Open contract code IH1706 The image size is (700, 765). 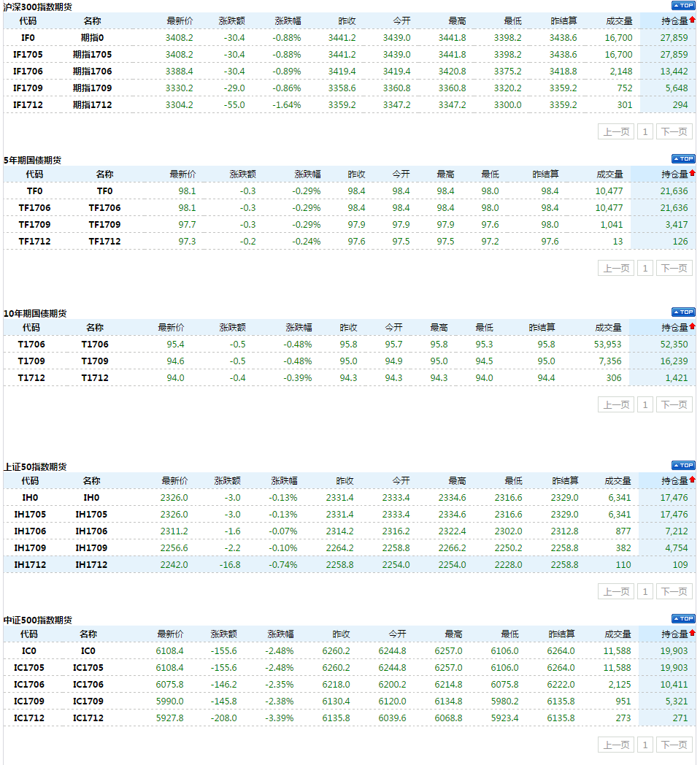click(30, 531)
